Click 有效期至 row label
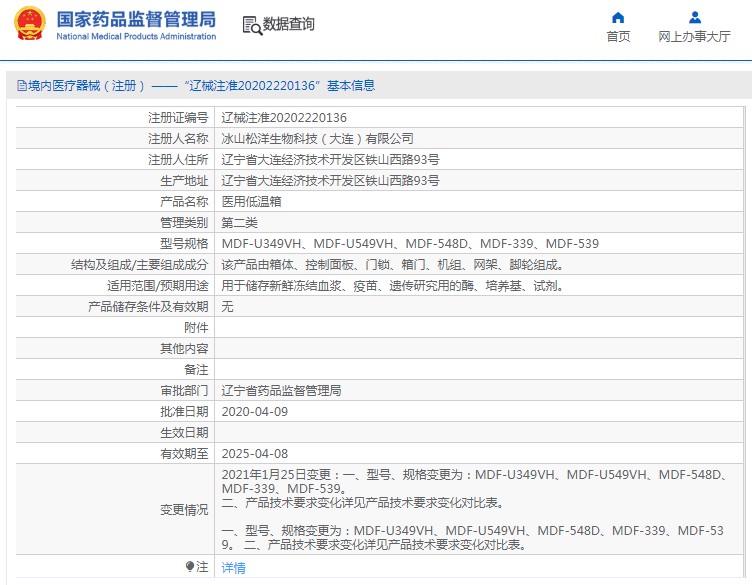Image resolution: width=752 pixels, height=585 pixels. [x=184, y=454]
